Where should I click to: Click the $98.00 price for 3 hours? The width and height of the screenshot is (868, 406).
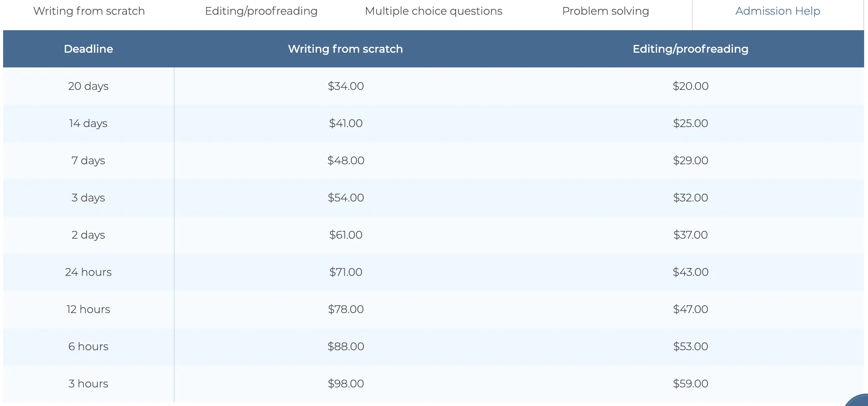click(346, 384)
